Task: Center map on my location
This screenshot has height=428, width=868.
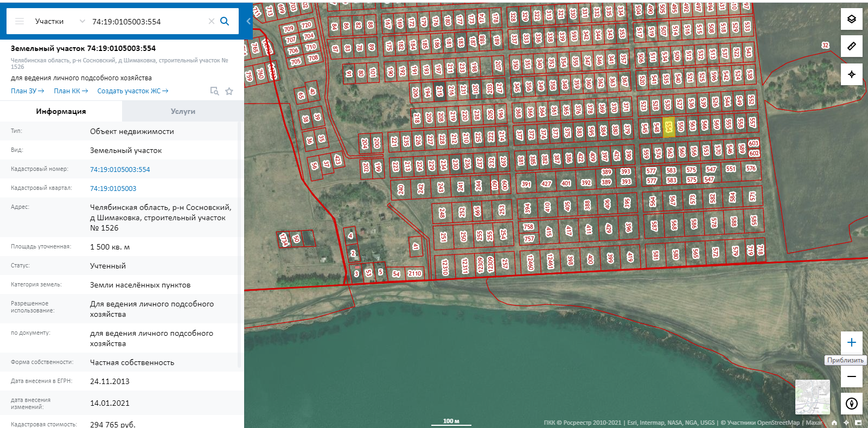Action: pyautogui.click(x=852, y=74)
